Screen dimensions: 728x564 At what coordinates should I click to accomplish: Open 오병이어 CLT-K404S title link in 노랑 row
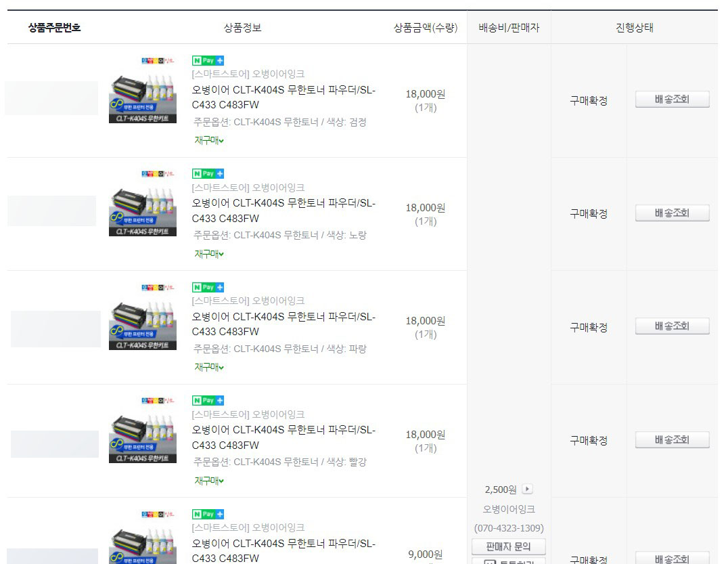pos(283,211)
